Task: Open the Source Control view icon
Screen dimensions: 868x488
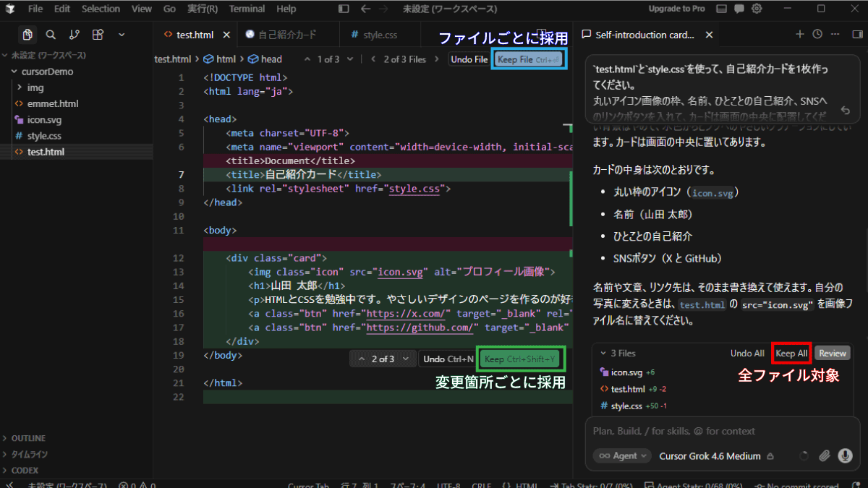Action: pos(74,35)
